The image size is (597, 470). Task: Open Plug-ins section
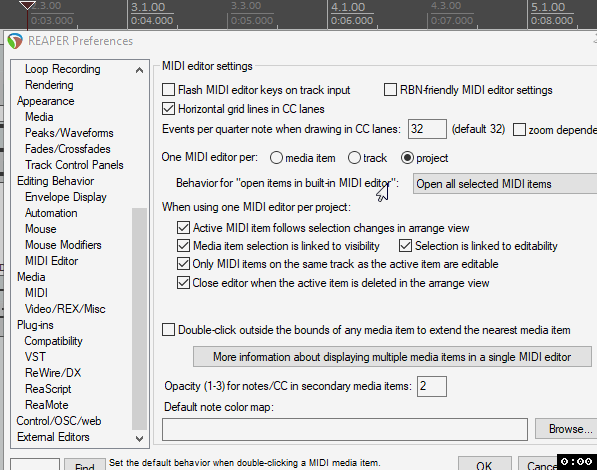(x=35, y=325)
